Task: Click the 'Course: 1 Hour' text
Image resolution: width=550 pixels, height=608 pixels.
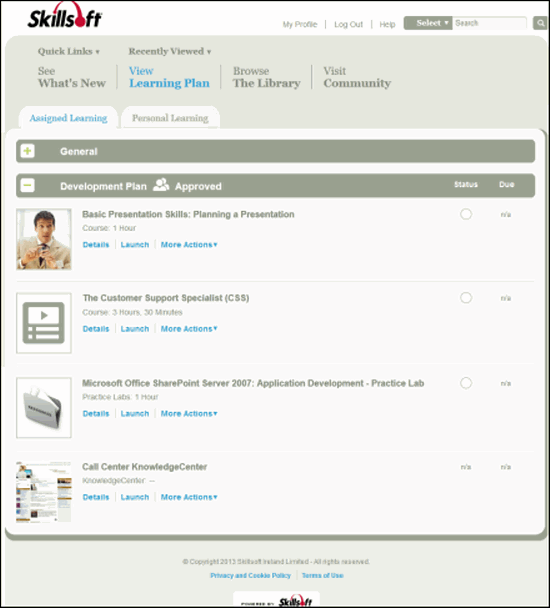Action: click(109, 228)
